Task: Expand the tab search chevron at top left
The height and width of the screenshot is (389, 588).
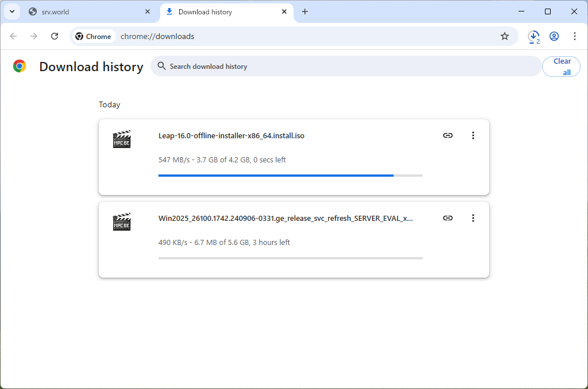Action: point(11,11)
